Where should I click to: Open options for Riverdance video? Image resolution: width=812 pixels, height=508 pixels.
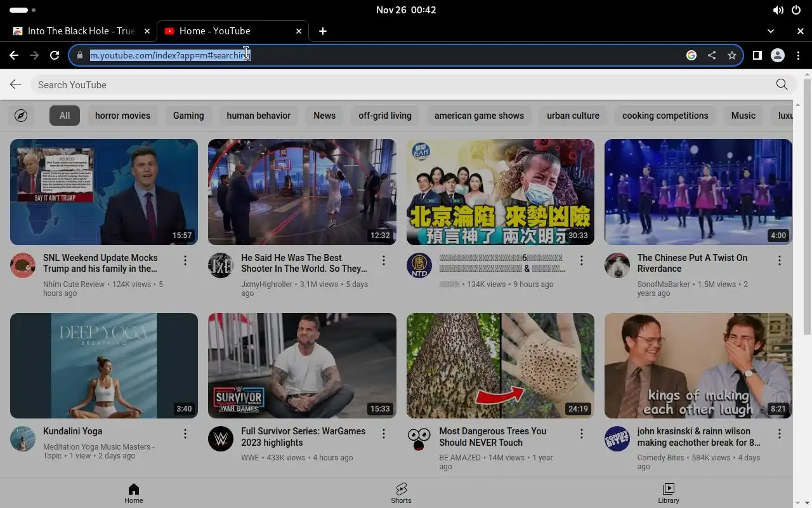tap(780, 260)
